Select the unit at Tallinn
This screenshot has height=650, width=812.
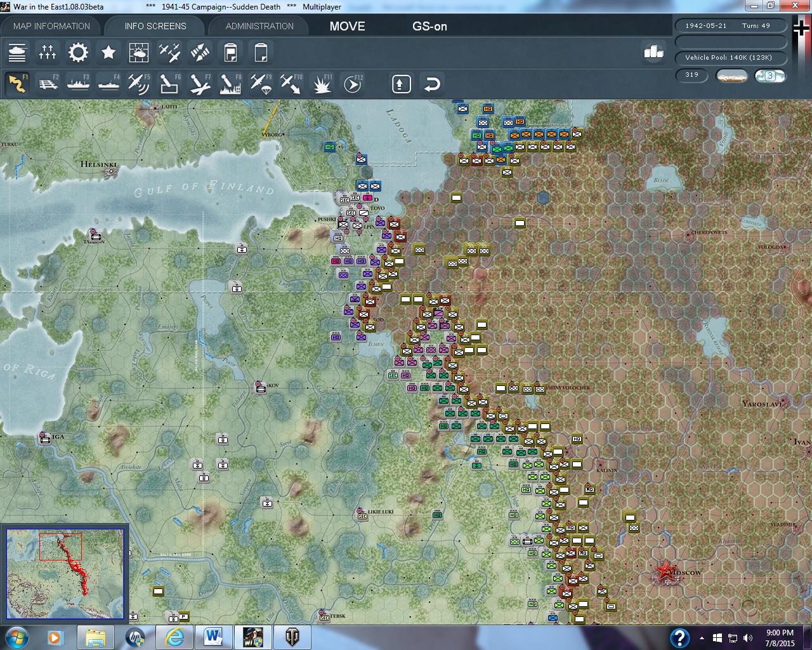(96, 236)
